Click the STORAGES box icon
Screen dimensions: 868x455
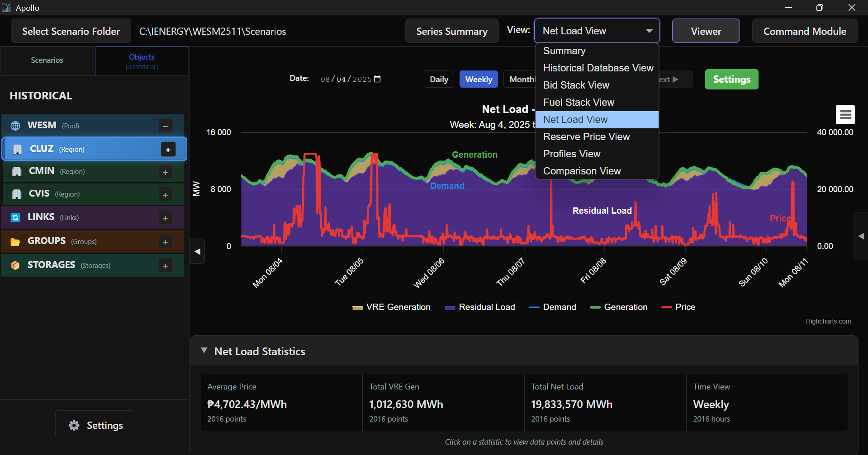tap(15, 265)
